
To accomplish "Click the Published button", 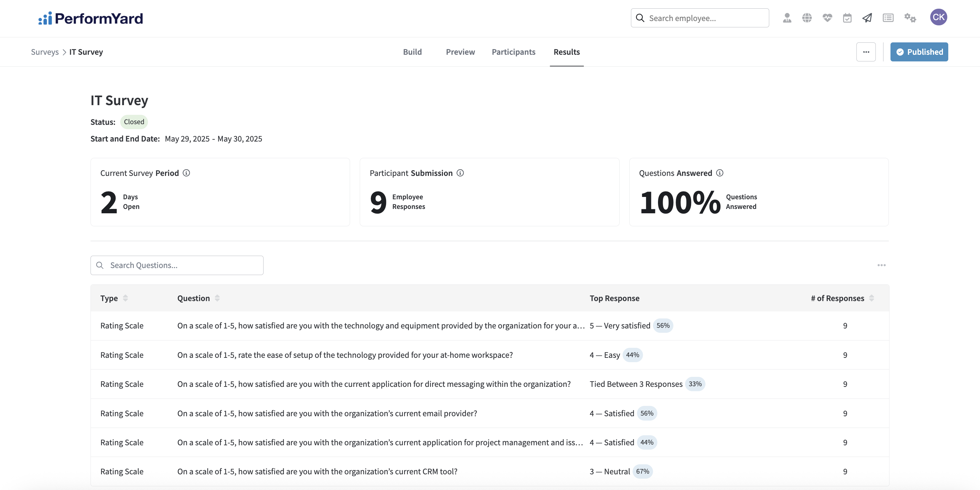I will pyautogui.click(x=919, y=52).
